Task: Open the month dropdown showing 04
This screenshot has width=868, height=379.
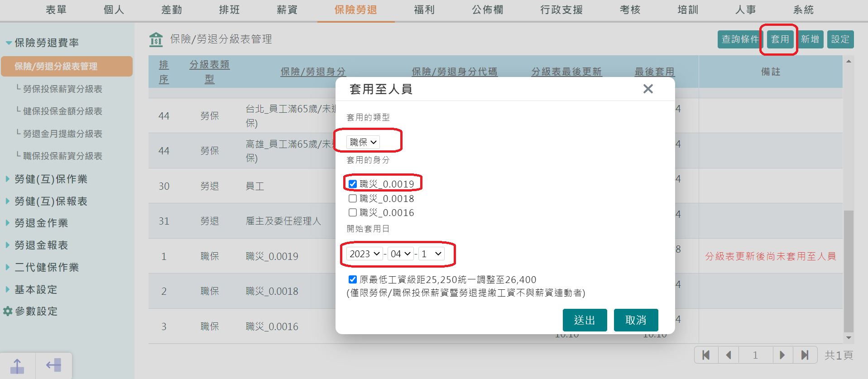Action: click(x=400, y=254)
